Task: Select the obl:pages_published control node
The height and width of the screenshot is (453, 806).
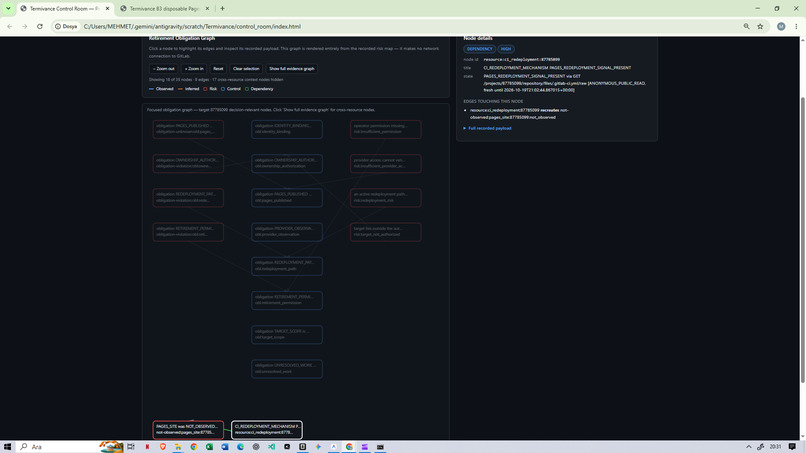Action: [287, 197]
